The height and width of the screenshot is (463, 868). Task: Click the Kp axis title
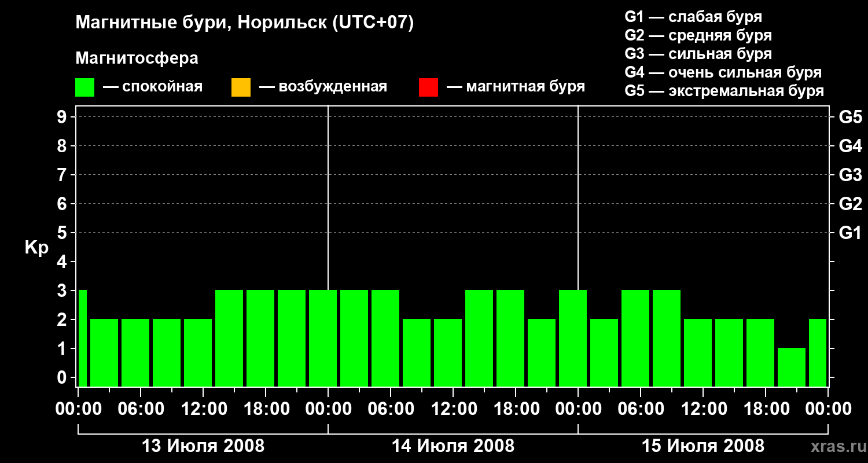click(37, 248)
